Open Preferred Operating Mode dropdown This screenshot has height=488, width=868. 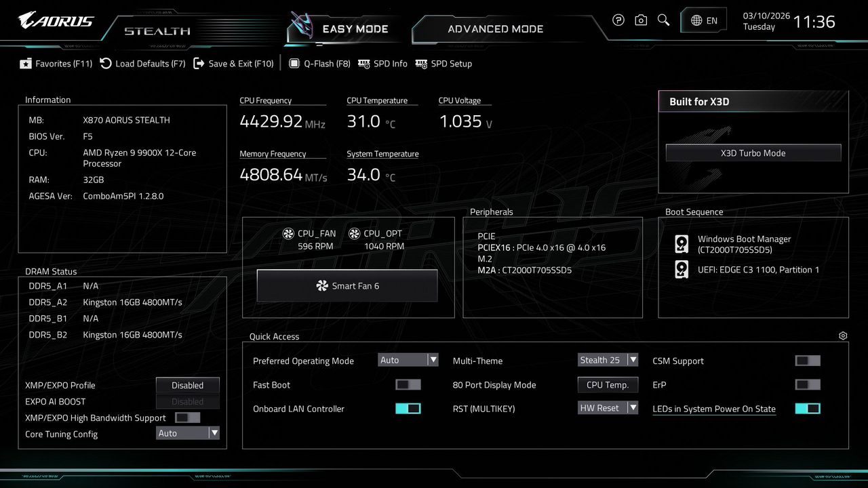408,360
